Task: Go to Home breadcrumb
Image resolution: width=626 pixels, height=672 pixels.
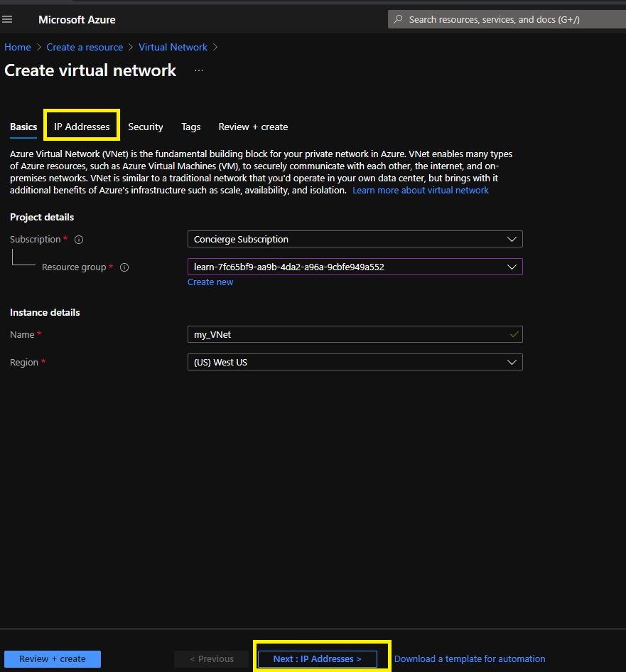Action: click(18, 47)
